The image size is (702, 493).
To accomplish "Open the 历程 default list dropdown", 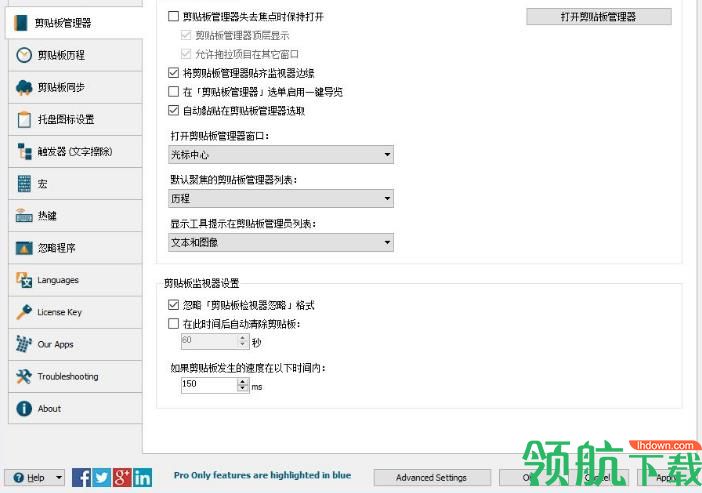I will (x=281, y=198).
